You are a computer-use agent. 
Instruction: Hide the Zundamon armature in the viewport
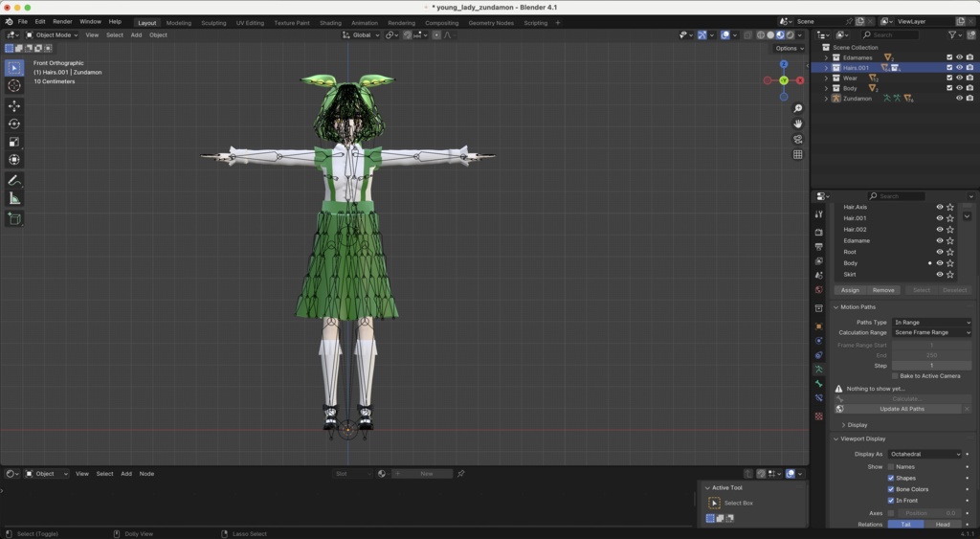[x=959, y=99]
